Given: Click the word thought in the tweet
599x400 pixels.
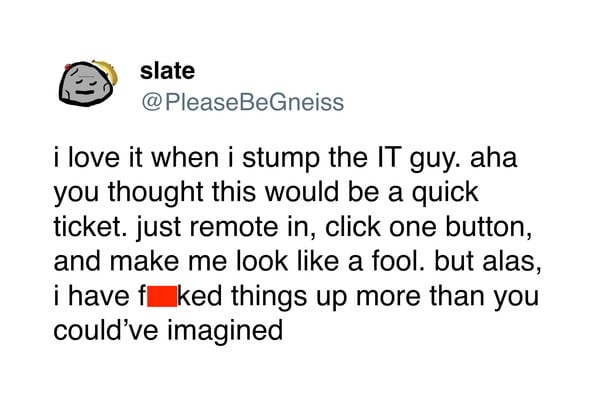Looking at the screenshot, I should [x=155, y=192].
